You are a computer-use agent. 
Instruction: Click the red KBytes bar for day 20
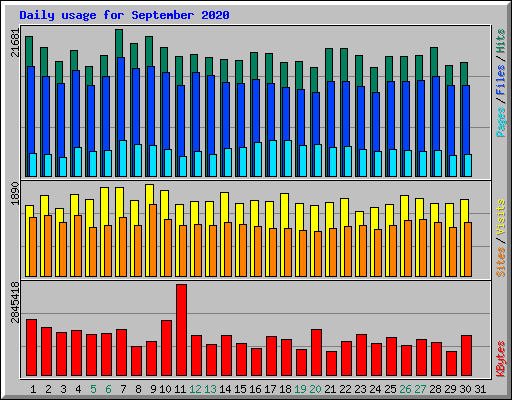pos(316,353)
